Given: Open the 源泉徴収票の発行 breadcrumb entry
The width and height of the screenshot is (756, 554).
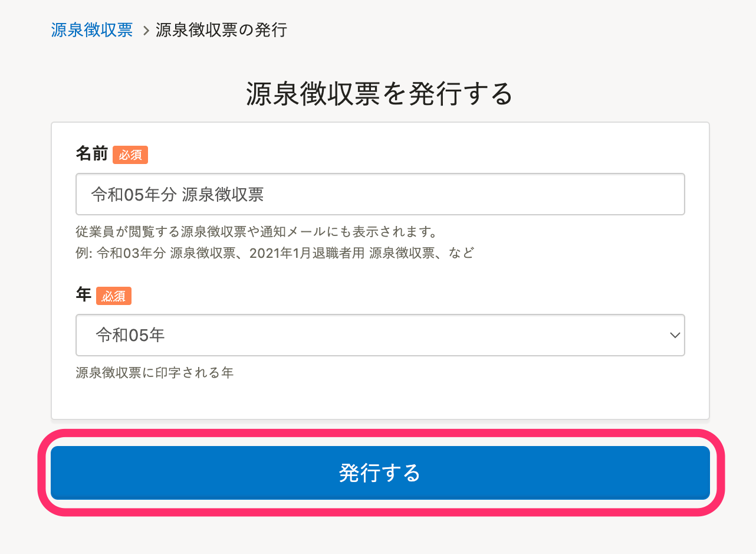Looking at the screenshot, I should pos(221,29).
